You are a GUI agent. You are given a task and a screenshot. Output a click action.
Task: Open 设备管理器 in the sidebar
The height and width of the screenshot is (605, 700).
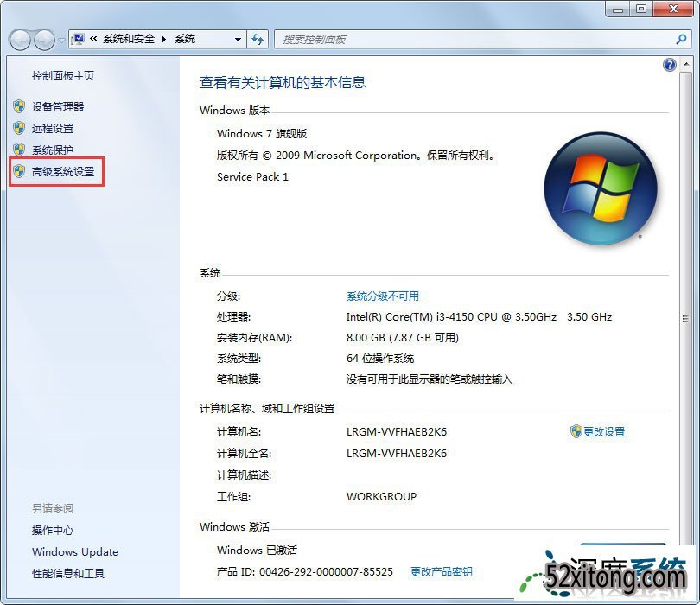(58, 106)
